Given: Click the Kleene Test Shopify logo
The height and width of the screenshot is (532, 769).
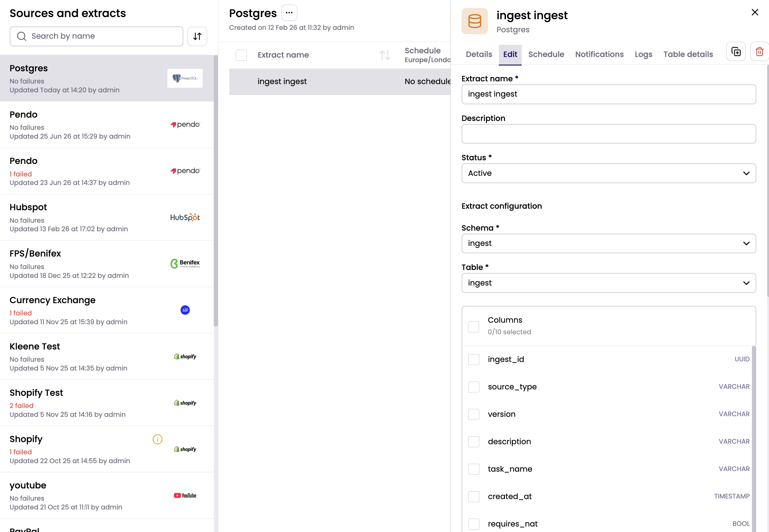Looking at the screenshot, I should [185, 356].
